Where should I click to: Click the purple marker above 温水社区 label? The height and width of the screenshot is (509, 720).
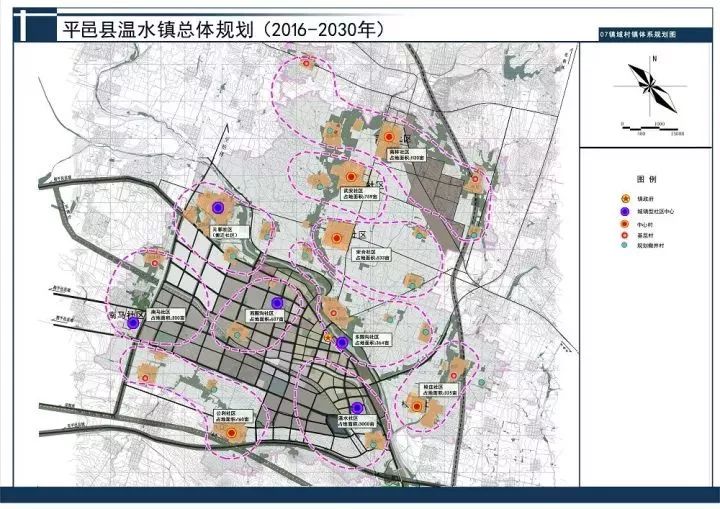click(x=356, y=407)
